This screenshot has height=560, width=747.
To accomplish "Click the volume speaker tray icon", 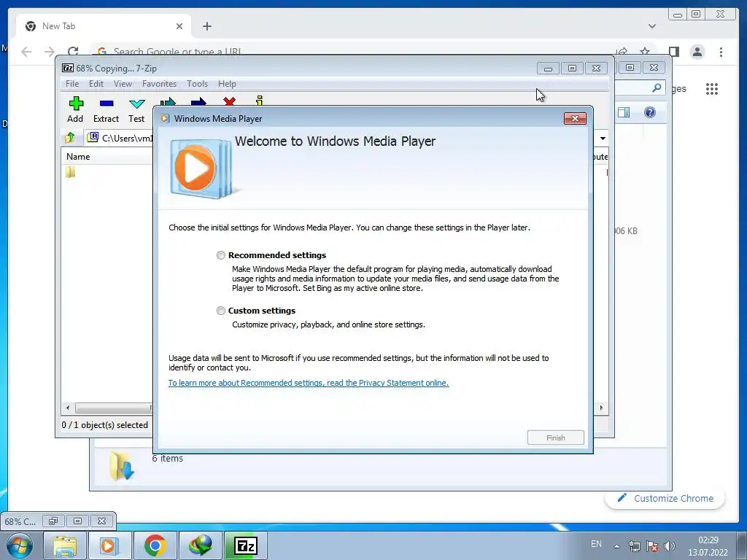I will [x=670, y=545].
